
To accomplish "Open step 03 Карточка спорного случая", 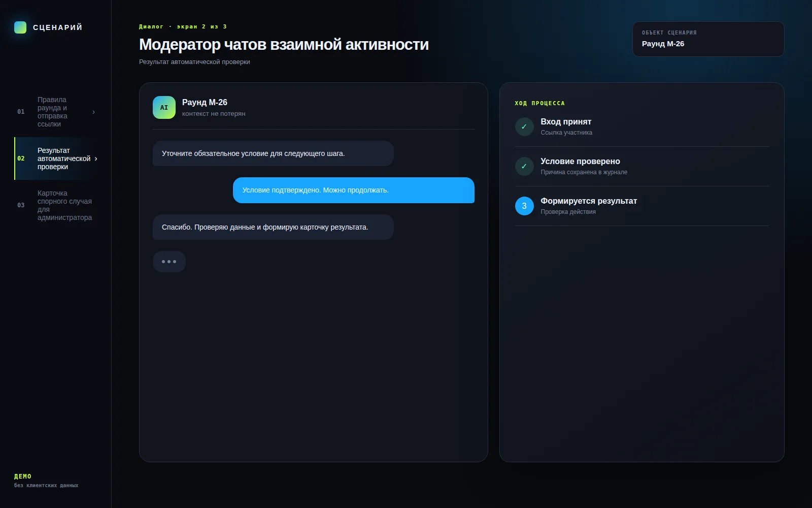I will (56, 205).
